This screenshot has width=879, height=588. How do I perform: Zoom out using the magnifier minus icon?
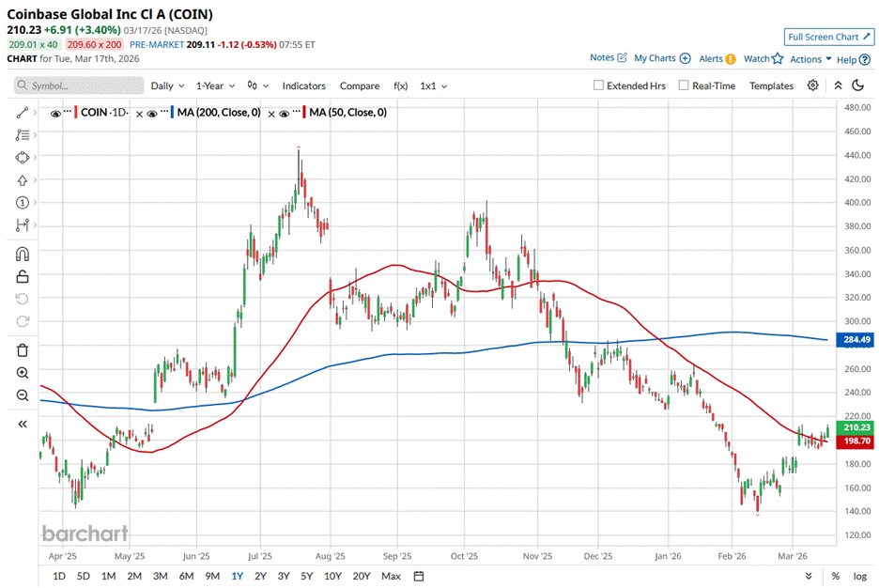(x=22, y=395)
